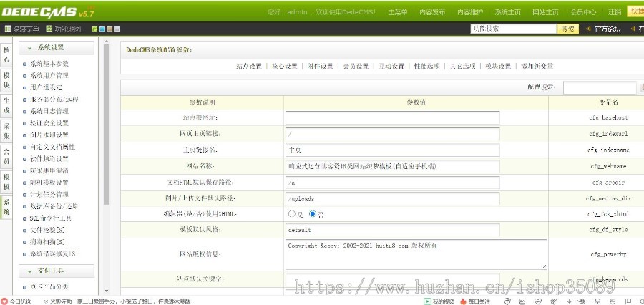Click the 功能地图 grid icon

[49, 29]
